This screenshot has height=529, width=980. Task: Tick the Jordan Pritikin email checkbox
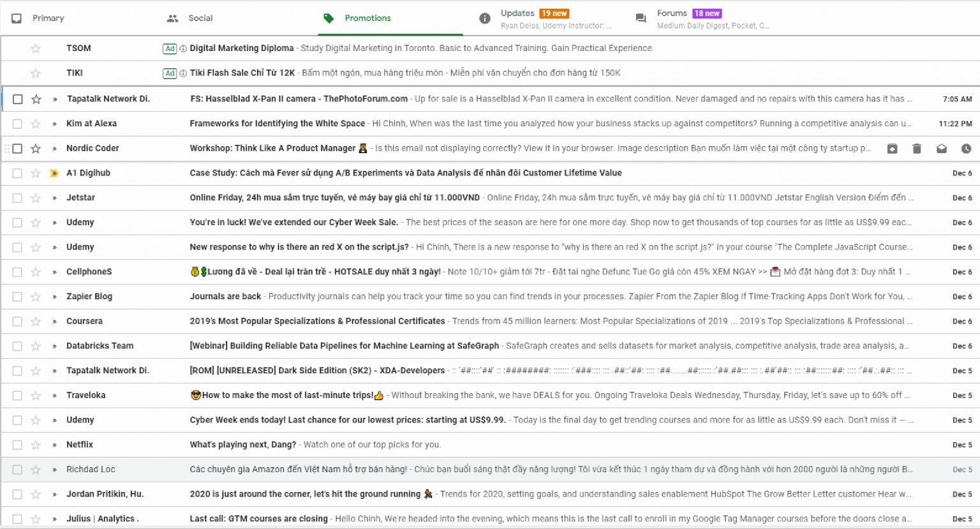pos(17,495)
